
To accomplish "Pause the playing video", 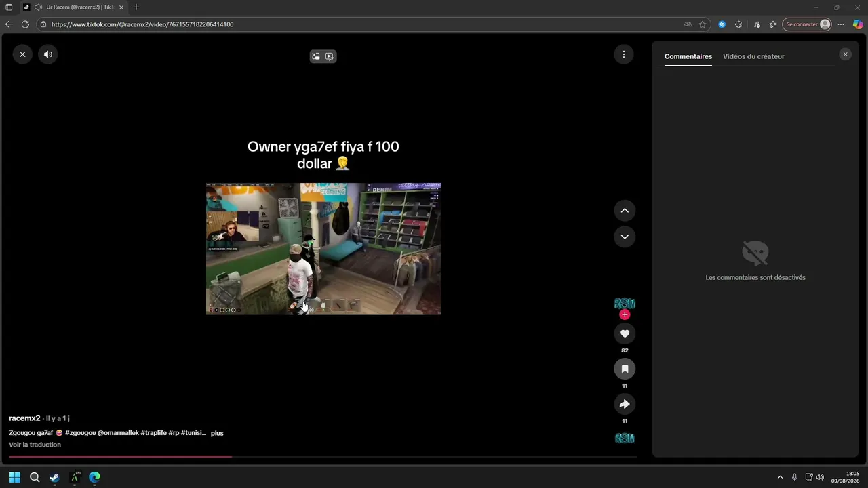I will click(323, 249).
